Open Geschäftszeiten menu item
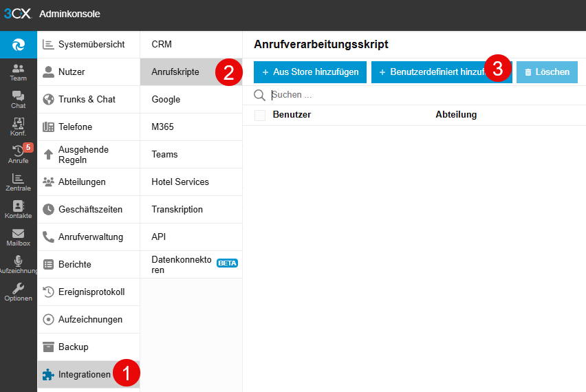The image size is (586, 392). coord(89,210)
